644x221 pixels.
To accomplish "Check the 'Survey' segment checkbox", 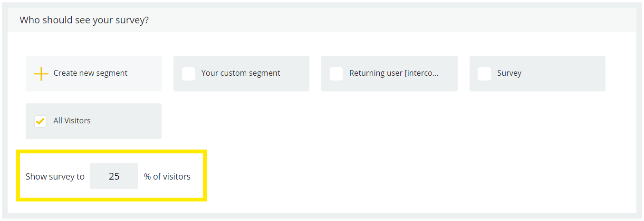I will tap(484, 73).
